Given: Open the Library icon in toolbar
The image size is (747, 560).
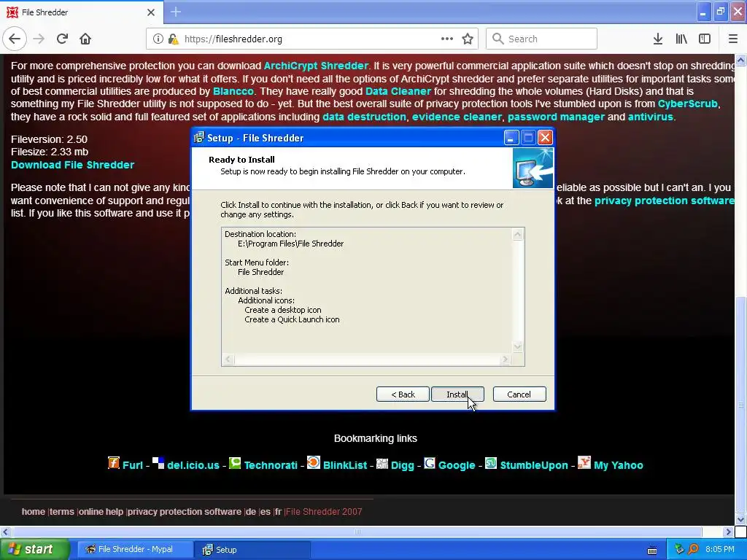Looking at the screenshot, I should pyautogui.click(x=681, y=39).
